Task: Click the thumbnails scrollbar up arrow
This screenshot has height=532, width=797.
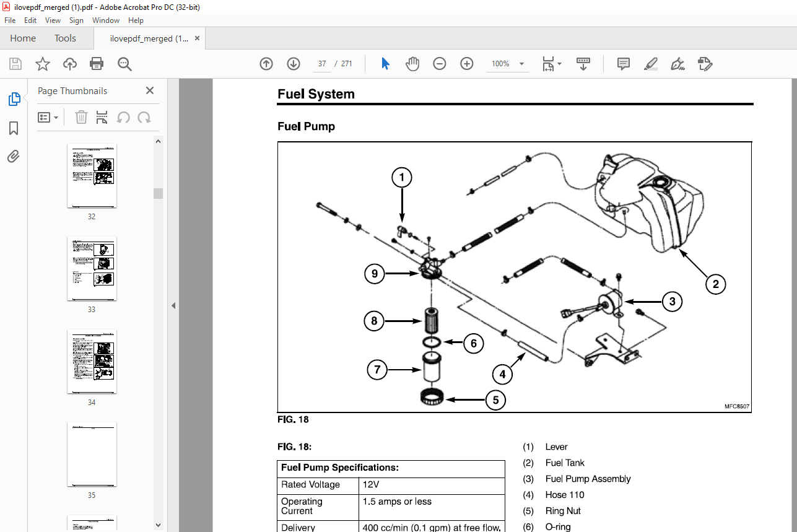Action: pyautogui.click(x=158, y=141)
